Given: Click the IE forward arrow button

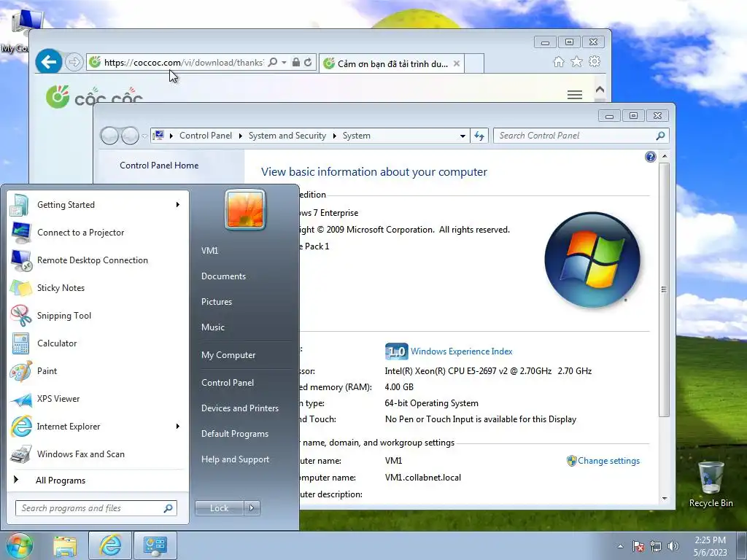Looking at the screenshot, I should [x=74, y=62].
